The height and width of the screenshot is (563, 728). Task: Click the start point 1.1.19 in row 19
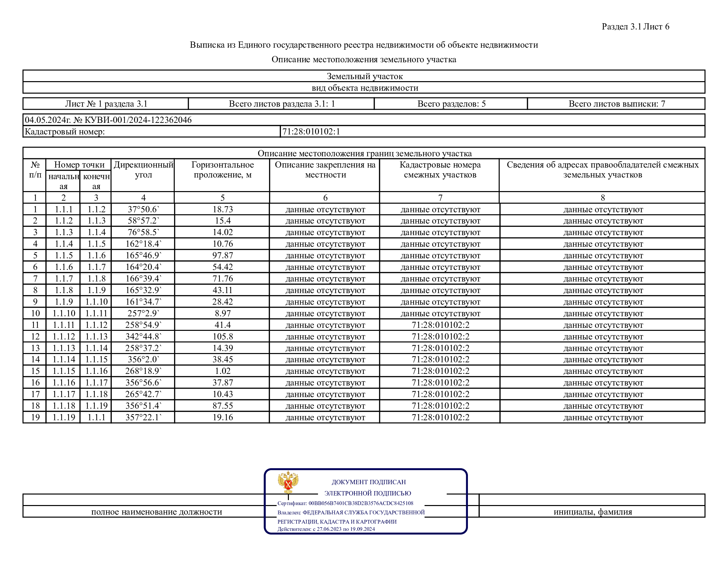click(63, 417)
